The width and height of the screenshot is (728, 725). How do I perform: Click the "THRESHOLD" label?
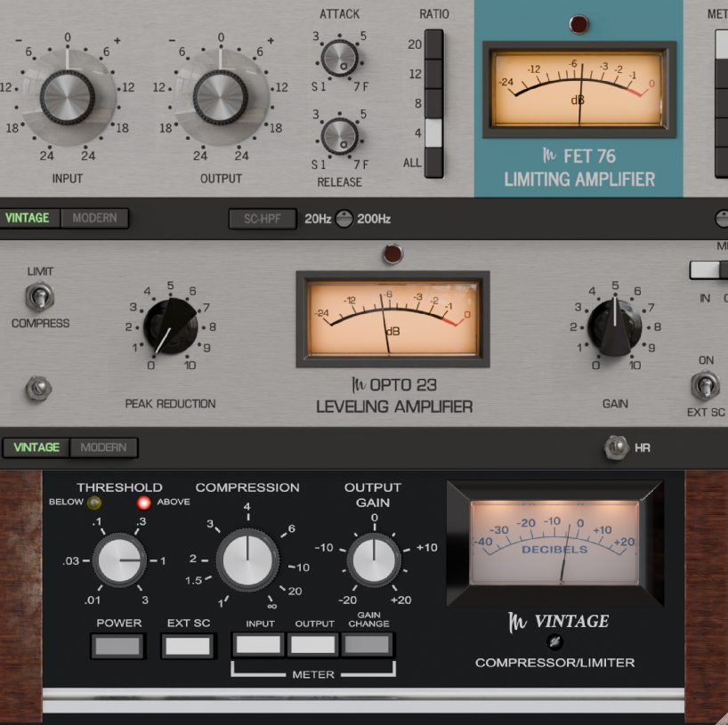pyautogui.click(x=119, y=487)
